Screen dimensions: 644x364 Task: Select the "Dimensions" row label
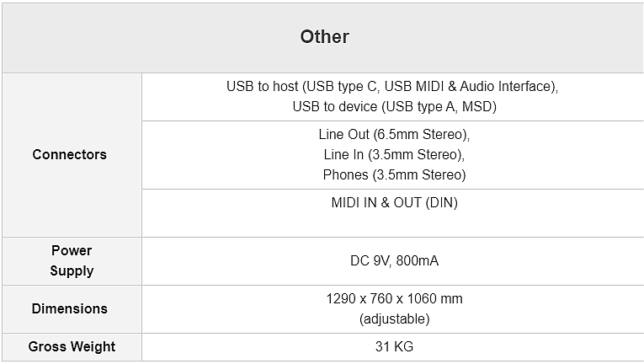[x=70, y=309]
